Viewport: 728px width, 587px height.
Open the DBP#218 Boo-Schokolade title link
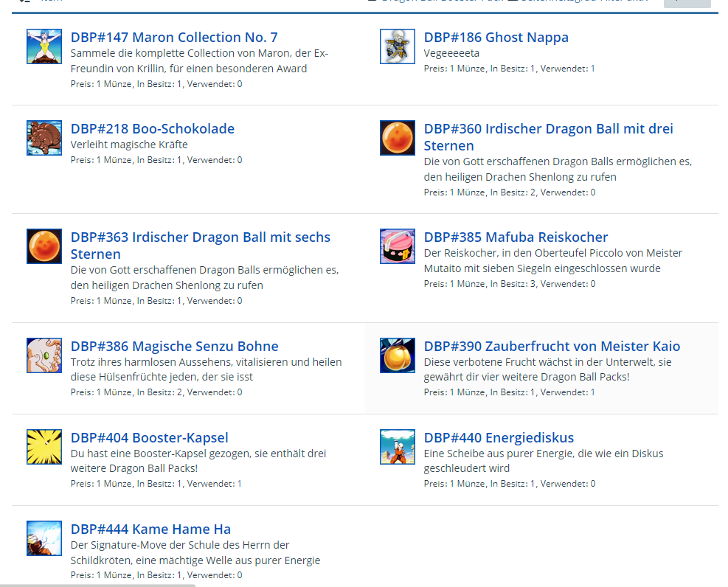pyautogui.click(x=153, y=129)
